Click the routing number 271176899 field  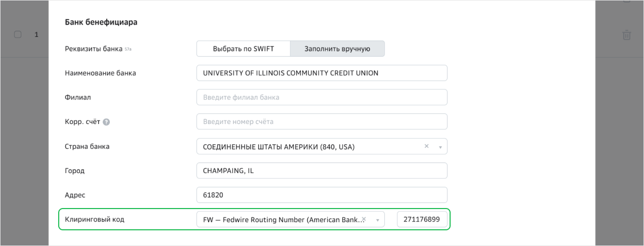(x=422, y=220)
